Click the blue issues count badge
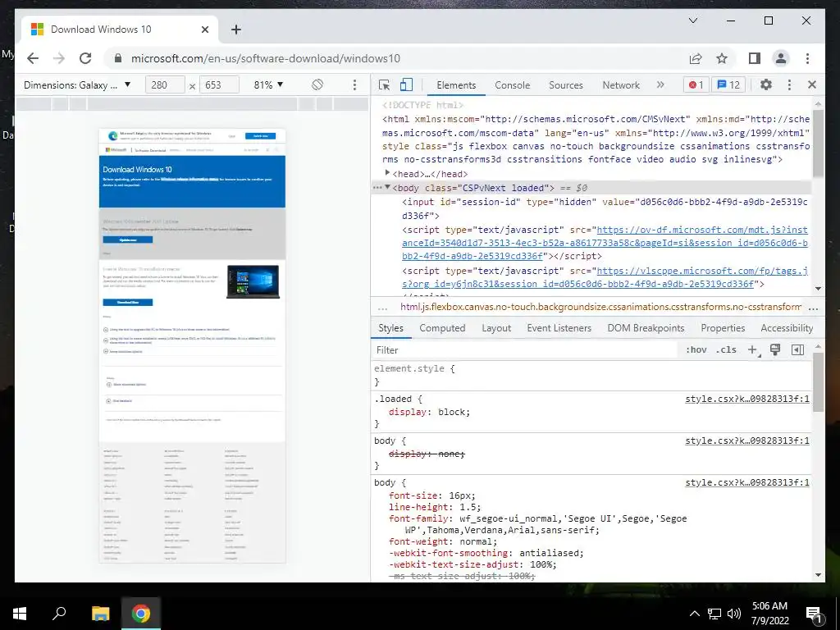Image resolution: width=840 pixels, height=630 pixels. 728,84
